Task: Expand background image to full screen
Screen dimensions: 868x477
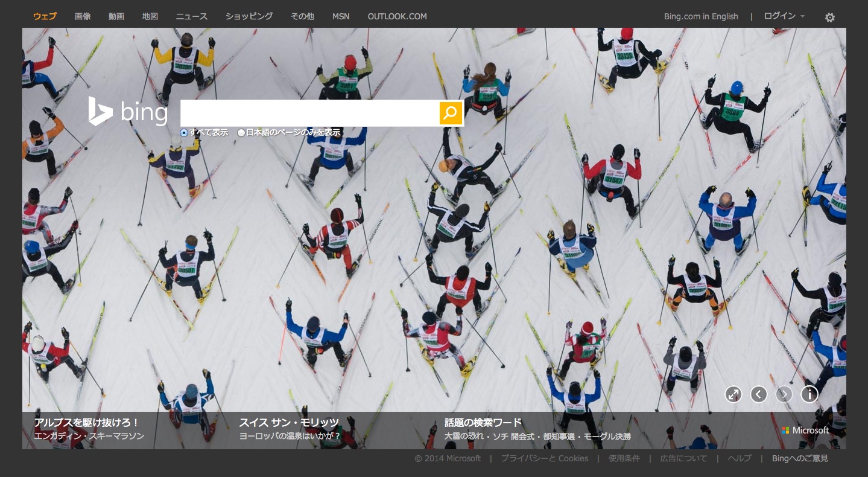Action: [x=733, y=394]
